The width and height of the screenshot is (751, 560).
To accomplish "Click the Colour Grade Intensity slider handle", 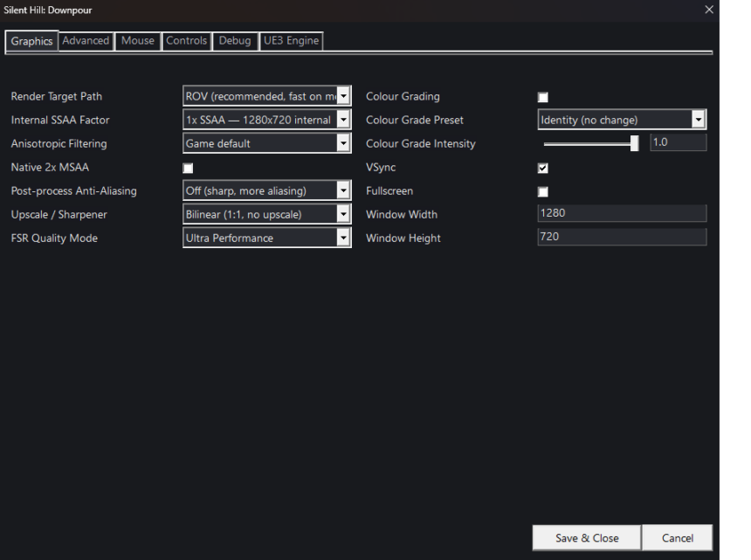I will (634, 143).
